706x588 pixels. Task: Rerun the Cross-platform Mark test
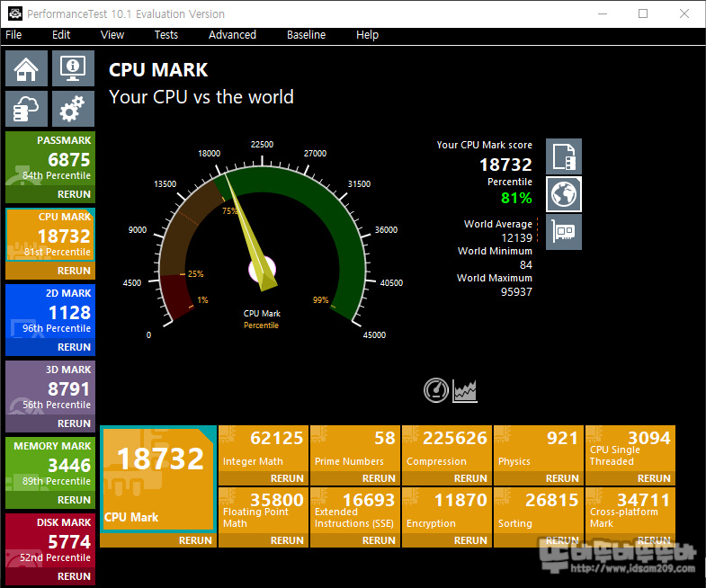point(654,540)
